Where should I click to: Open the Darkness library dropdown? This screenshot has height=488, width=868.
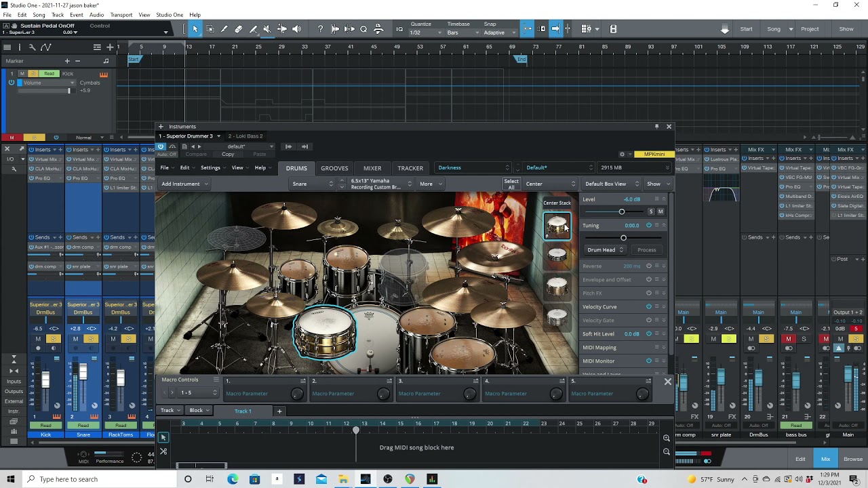coord(474,167)
